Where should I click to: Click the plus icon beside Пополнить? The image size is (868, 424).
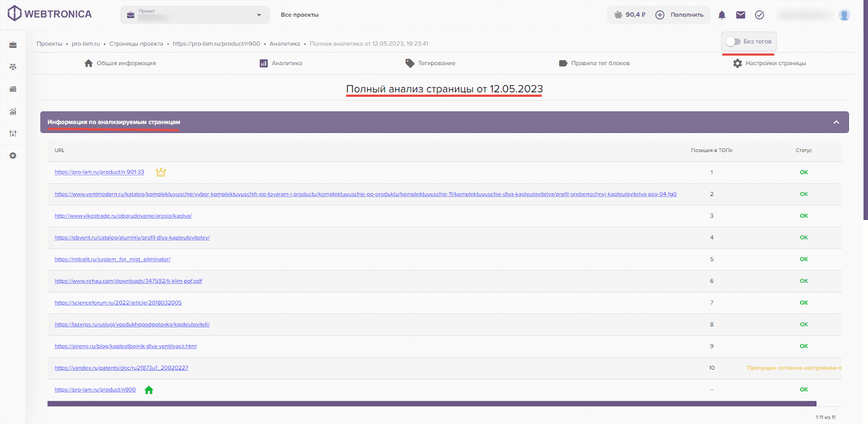pyautogui.click(x=660, y=15)
